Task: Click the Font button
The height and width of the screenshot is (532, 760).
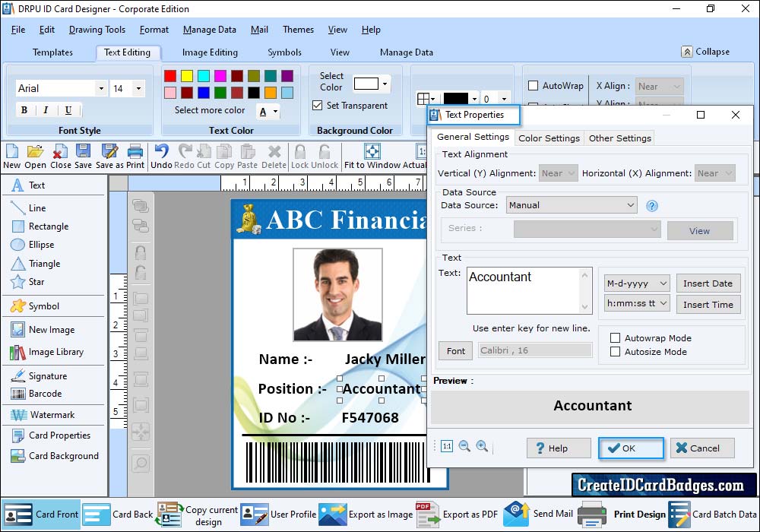Action: click(x=455, y=351)
